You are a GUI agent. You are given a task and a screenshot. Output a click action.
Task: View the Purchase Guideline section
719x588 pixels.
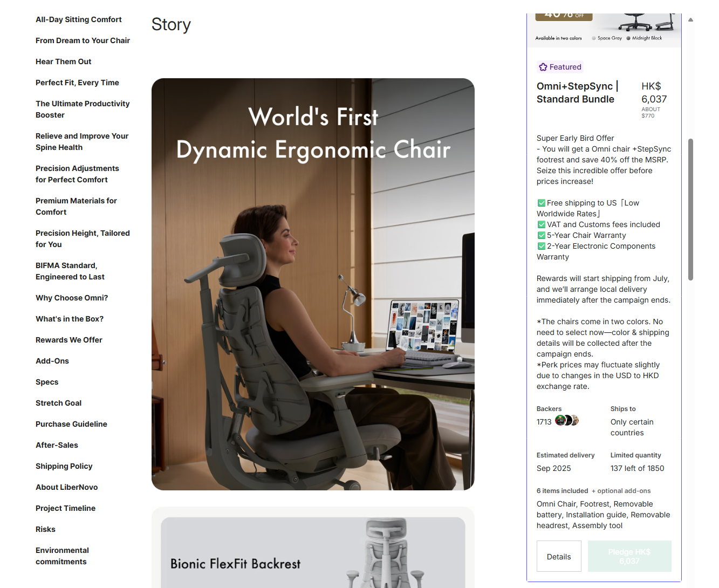click(x=71, y=424)
